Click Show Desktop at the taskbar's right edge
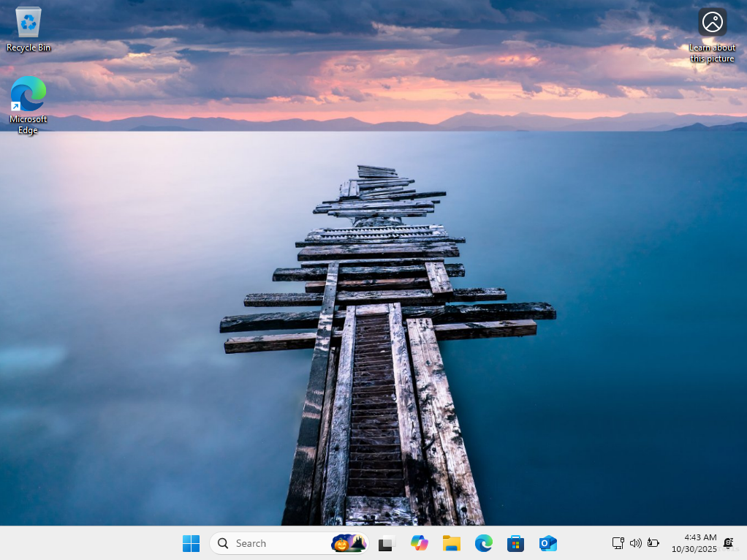 tap(745, 543)
